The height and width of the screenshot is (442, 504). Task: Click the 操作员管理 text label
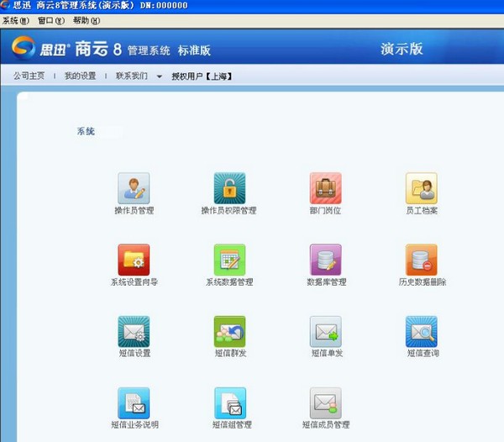(134, 211)
